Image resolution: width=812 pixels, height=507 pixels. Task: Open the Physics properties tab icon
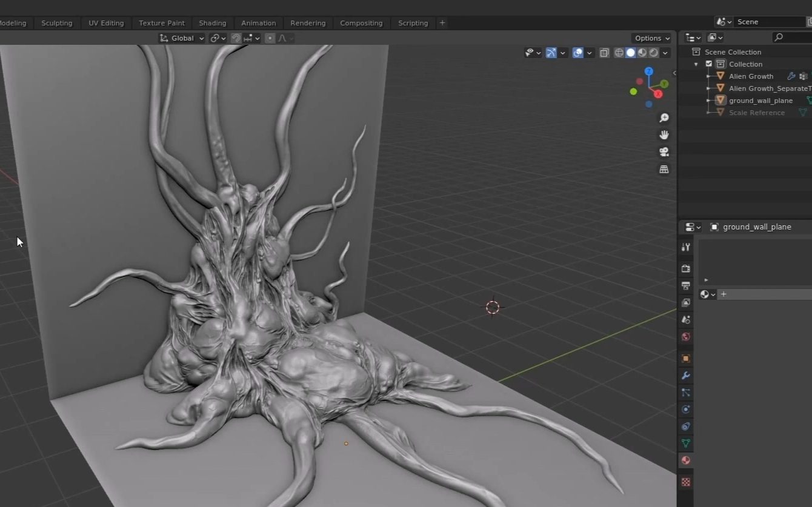[686, 409]
